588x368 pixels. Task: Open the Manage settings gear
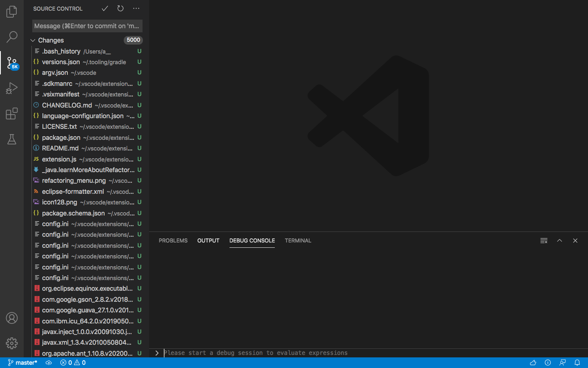(11, 343)
